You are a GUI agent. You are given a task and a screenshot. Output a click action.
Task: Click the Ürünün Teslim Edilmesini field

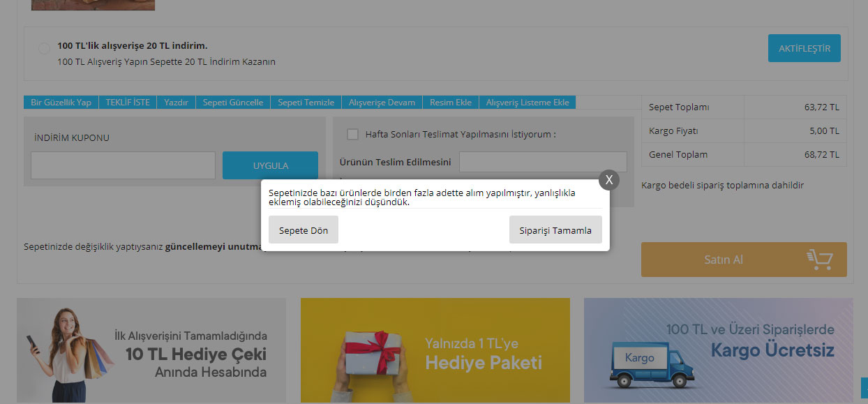pos(543,162)
